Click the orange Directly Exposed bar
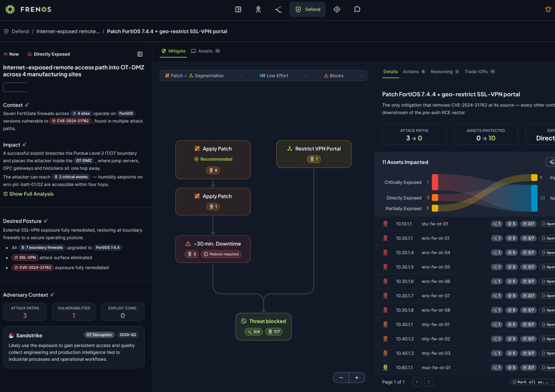This screenshot has height=392, width=555. click(x=435, y=197)
